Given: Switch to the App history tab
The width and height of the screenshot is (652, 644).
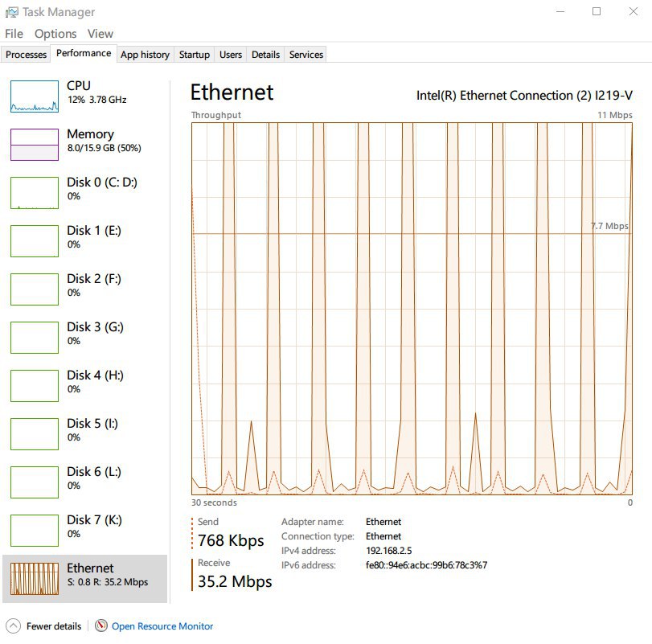Looking at the screenshot, I should tap(146, 55).
